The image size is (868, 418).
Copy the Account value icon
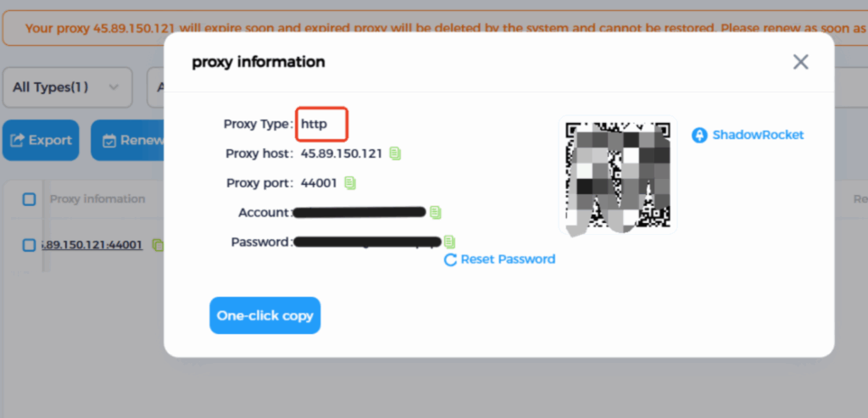click(436, 213)
